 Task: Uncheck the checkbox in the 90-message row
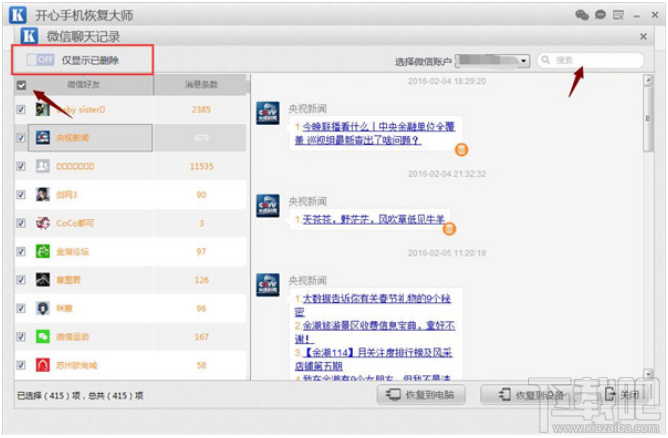pyautogui.click(x=21, y=195)
